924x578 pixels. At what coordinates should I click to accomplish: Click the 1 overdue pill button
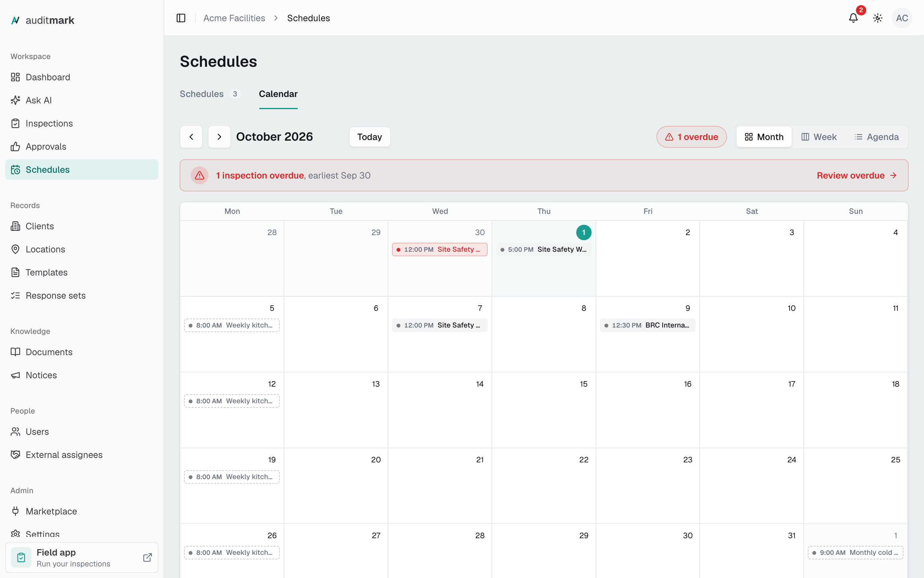[x=691, y=137]
